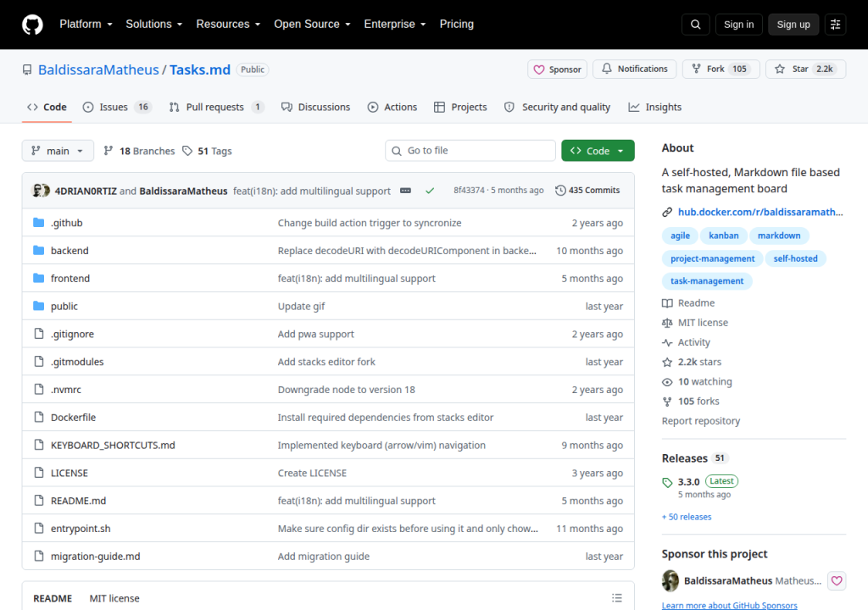Image resolution: width=868 pixels, height=610 pixels.
Task: Open the .nvmrc file
Action: 66,389
